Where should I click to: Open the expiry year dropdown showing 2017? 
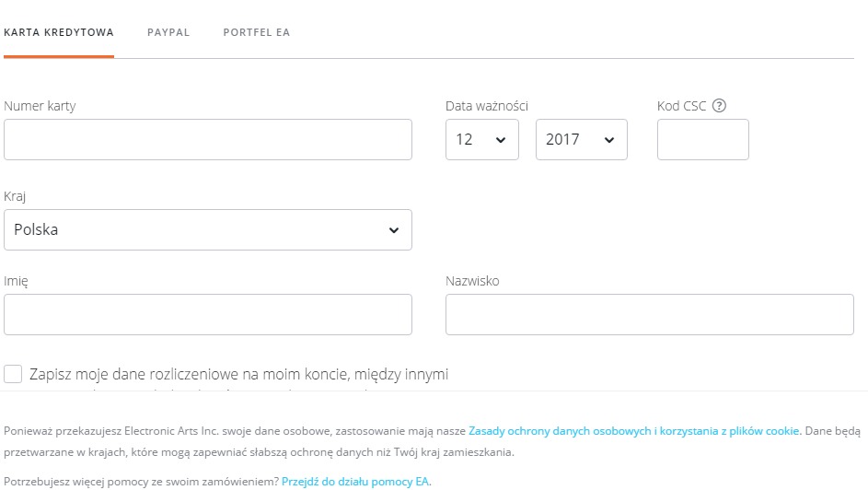point(581,140)
